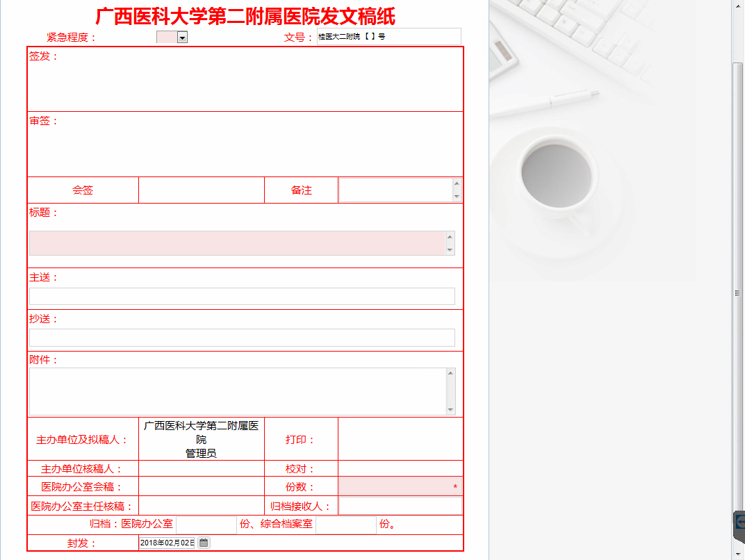Click the 附件 scroll down arrow
Image resolution: width=745 pixels, height=560 pixels.
(x=450, y=410)
